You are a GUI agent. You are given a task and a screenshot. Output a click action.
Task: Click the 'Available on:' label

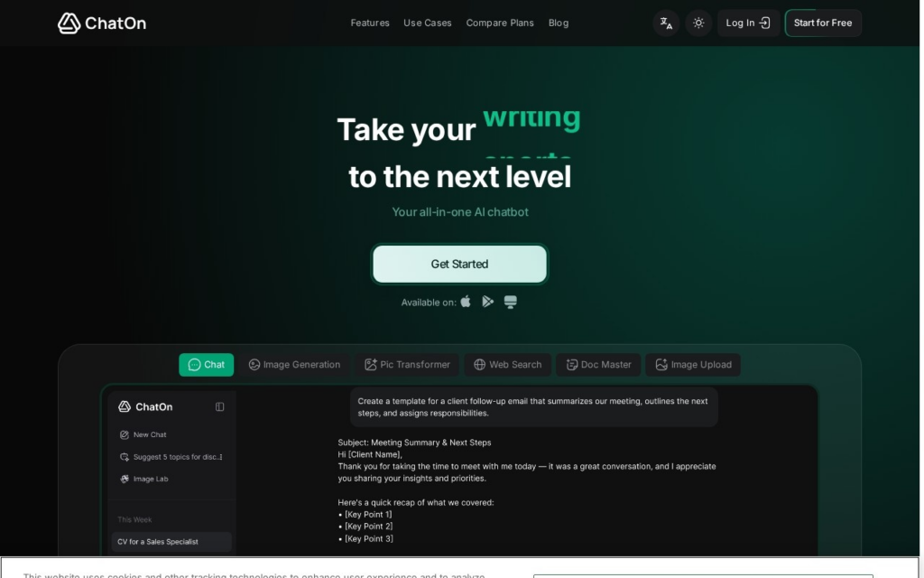[429, 303]
